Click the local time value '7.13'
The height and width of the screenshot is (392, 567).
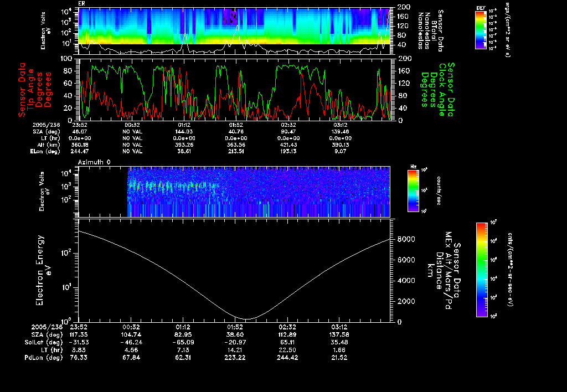pyautogui.click(x=183, y=350)
